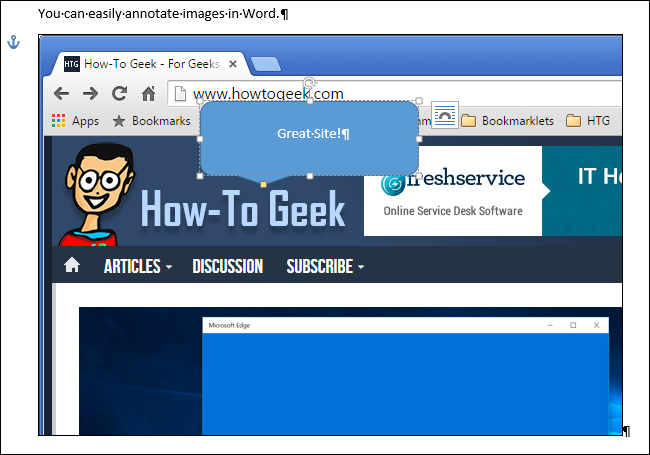Click the How-To Geek site logo text
650x455 pixels.
tap(243, 209)
